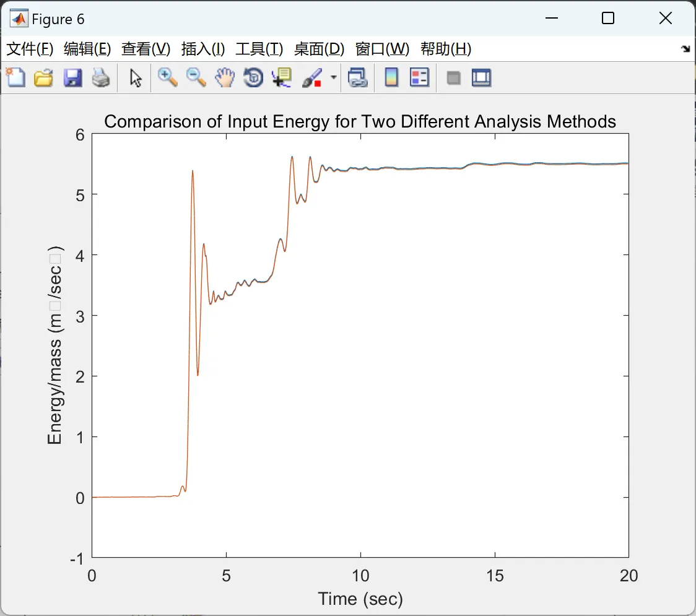Image resolution: width=696 pixels, height=616 pixels.
Task: Open the 桌面(D) menu
Action: click(x=319, y=49)
